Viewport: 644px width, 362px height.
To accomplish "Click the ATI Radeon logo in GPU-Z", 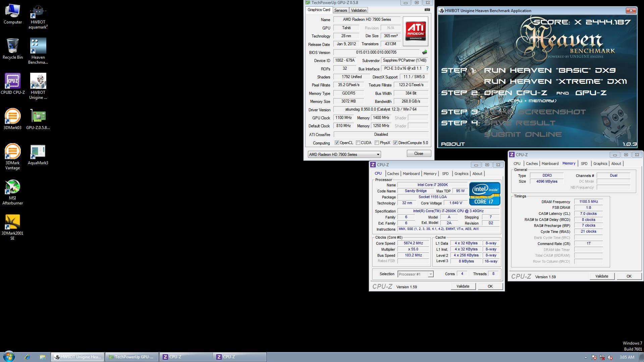I will (x=415, y=31).
